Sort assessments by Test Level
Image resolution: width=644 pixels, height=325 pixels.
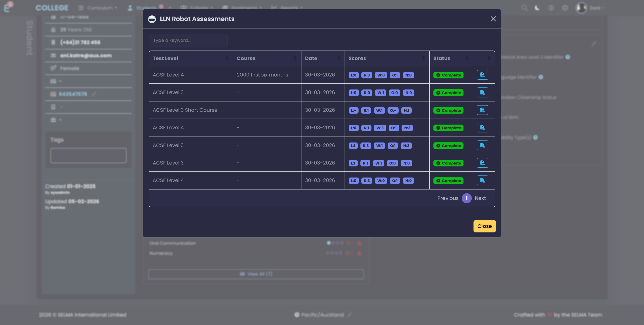[227, 58]
